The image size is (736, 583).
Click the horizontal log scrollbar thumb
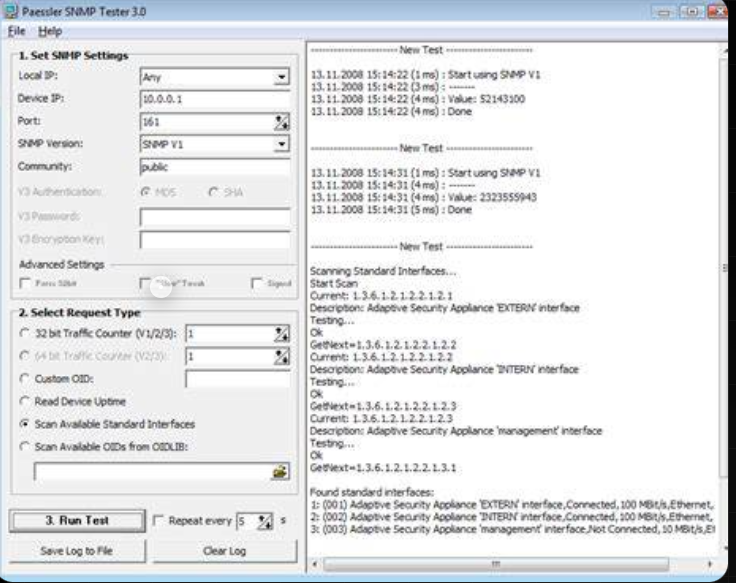496,564
